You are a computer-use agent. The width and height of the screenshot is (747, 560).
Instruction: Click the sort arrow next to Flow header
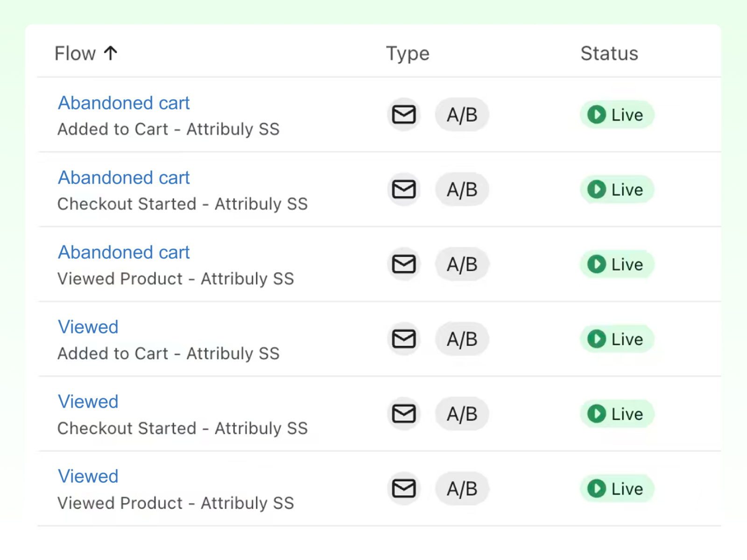pos(111,53)
